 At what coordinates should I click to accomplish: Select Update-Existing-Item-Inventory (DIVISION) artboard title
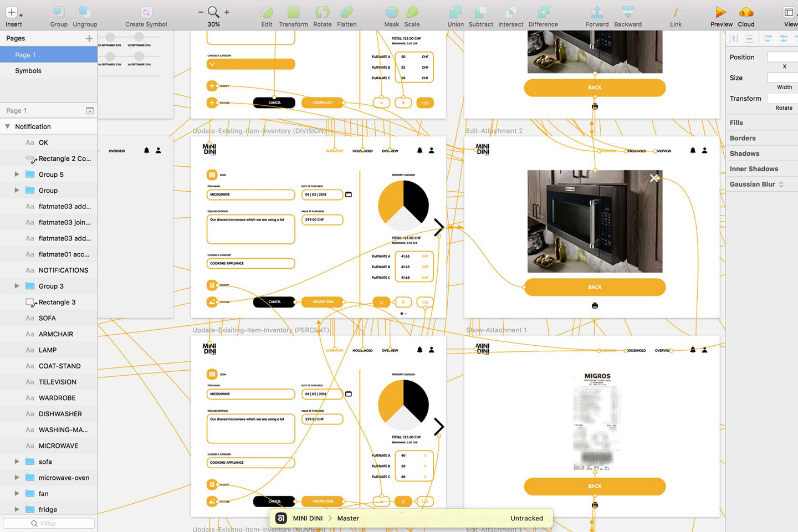[x=259, y=131]
